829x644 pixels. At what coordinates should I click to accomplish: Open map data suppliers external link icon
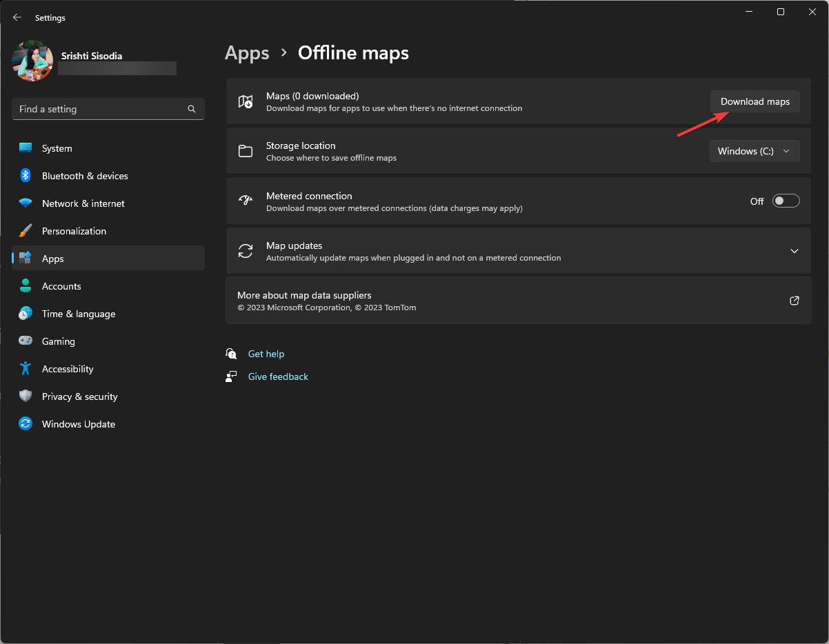pos(794,300)
